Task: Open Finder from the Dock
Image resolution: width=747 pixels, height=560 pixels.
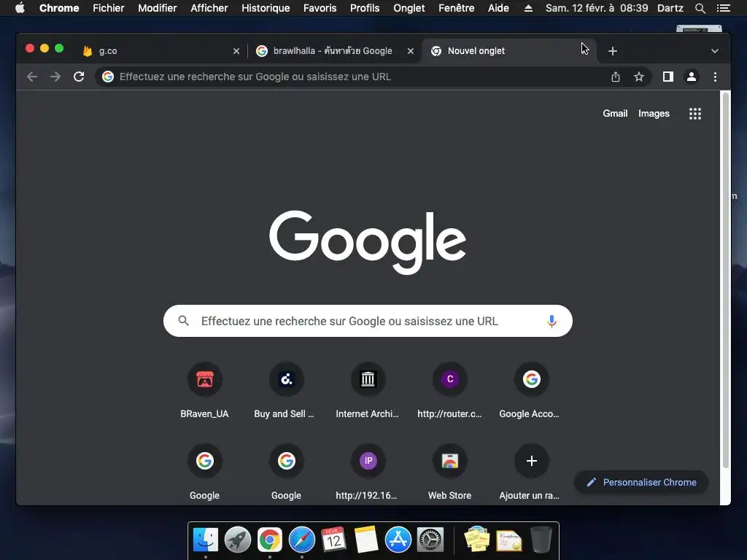Action: [x=206, y=540]
